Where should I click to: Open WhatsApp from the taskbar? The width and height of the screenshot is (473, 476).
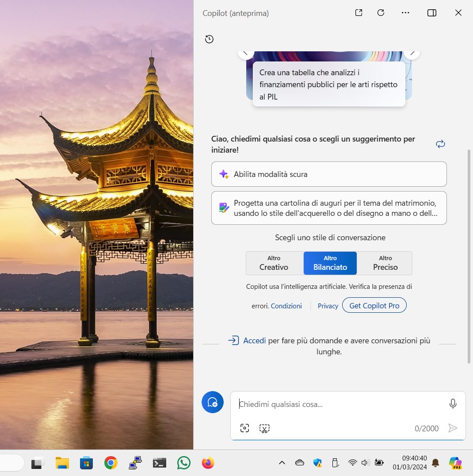pyautogui.click(x=184, y=463)
